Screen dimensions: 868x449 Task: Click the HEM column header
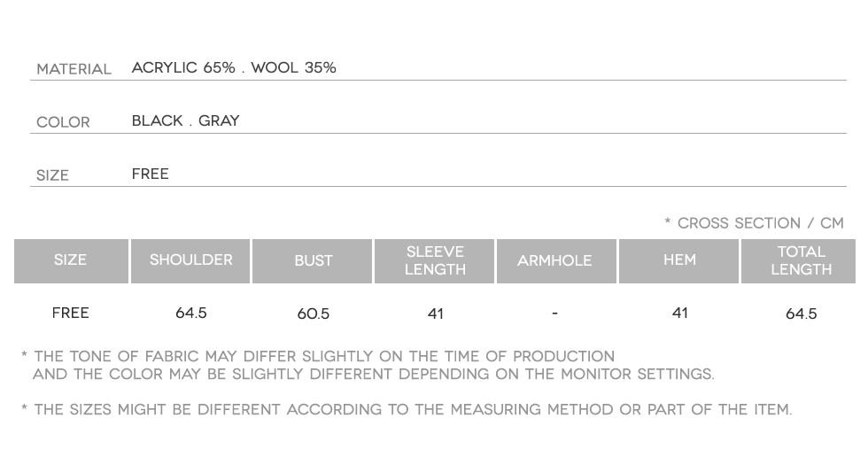pos(679,260)
